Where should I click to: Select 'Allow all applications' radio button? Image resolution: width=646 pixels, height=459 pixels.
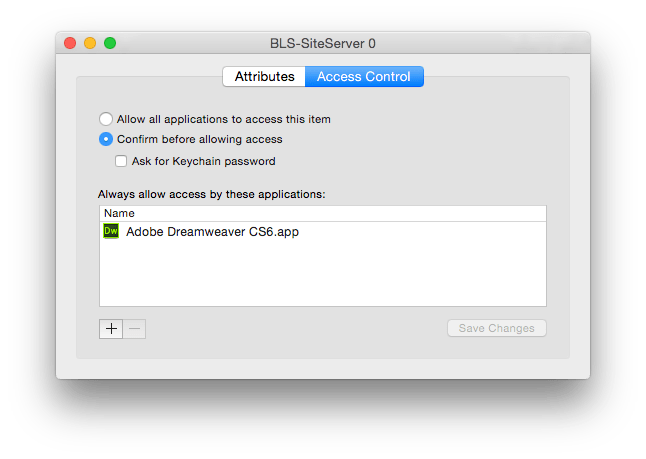click(106, 119)
